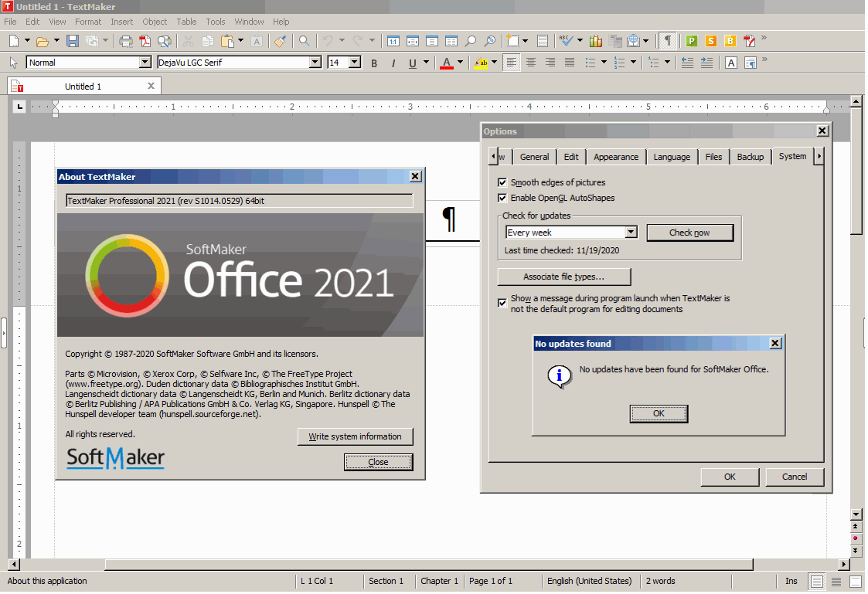868x594 pixels.
Task: Open the Normal paragraph style dropdown
Action: pyautogui.click(x=145, y=63)
